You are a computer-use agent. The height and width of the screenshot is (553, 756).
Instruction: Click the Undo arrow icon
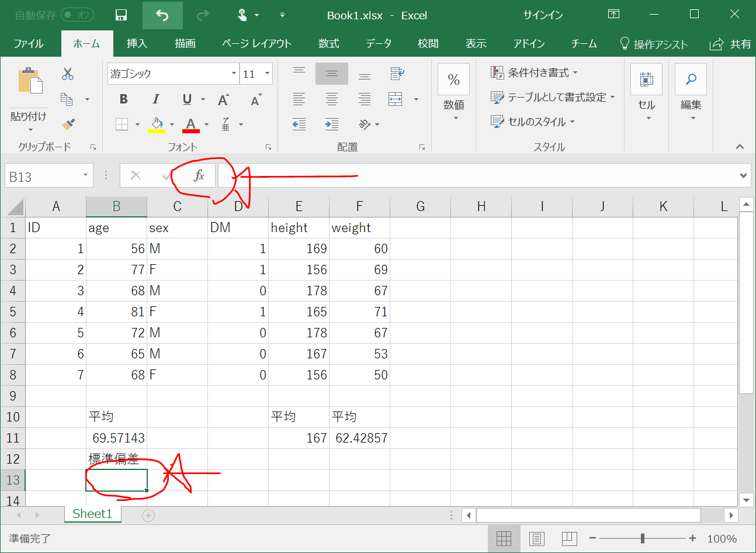tap(162, 15)
